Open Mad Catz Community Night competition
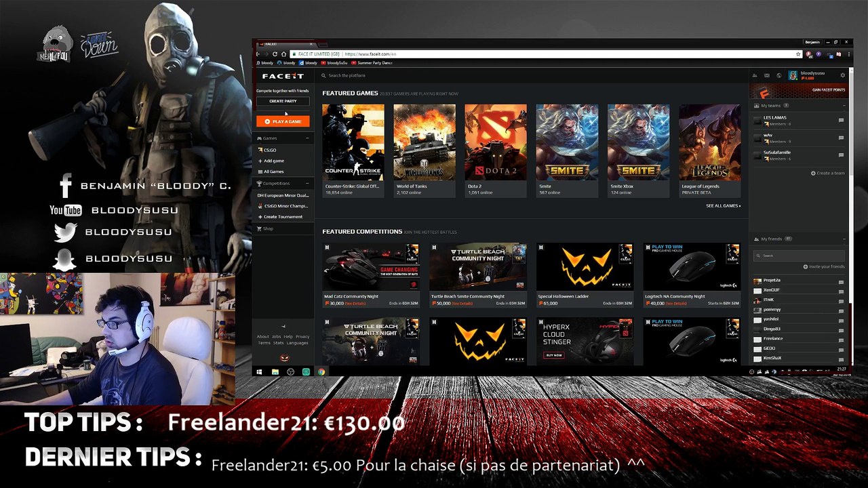This screenshot has width=868, height=488. (x=371, y=275)
